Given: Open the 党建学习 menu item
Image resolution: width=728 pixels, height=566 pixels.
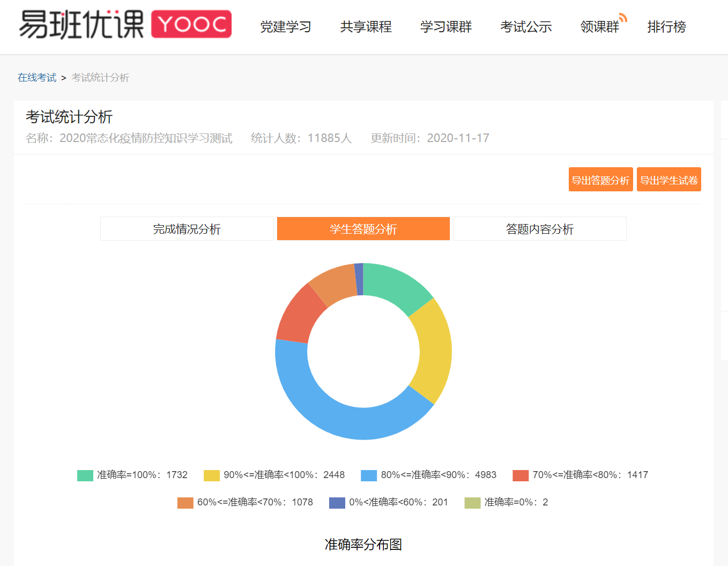Looking at the screenshot, I should coord(286,27).
